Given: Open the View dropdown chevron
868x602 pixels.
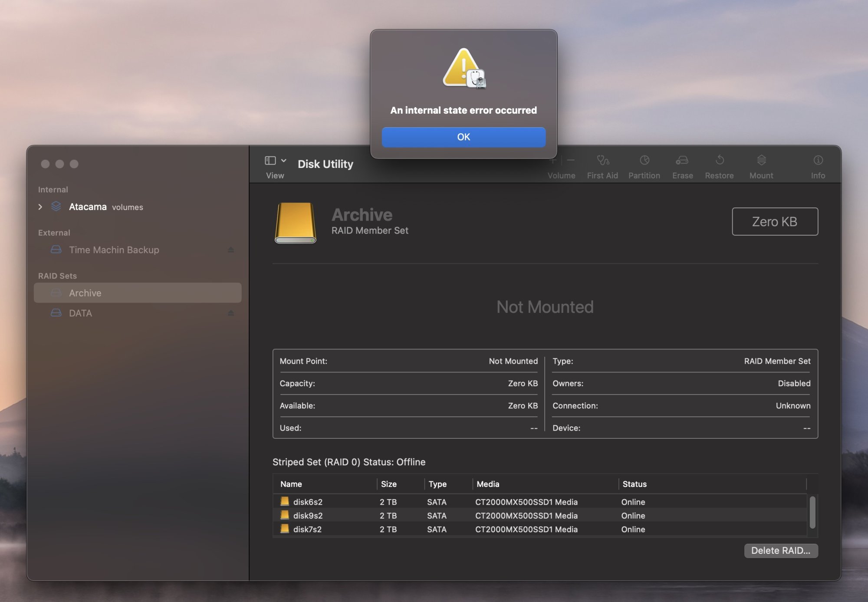Looking at the screenshot, I should 284,161.
